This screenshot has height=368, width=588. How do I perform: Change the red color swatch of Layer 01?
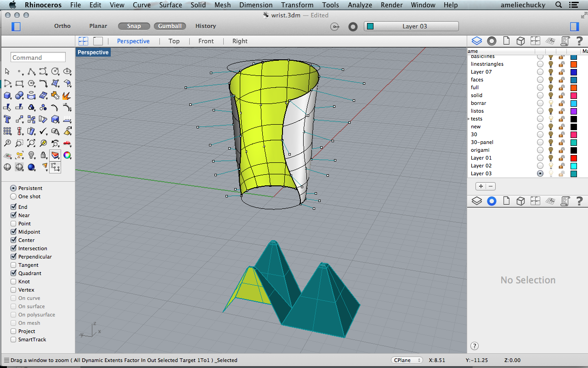[x=574, y=158]
